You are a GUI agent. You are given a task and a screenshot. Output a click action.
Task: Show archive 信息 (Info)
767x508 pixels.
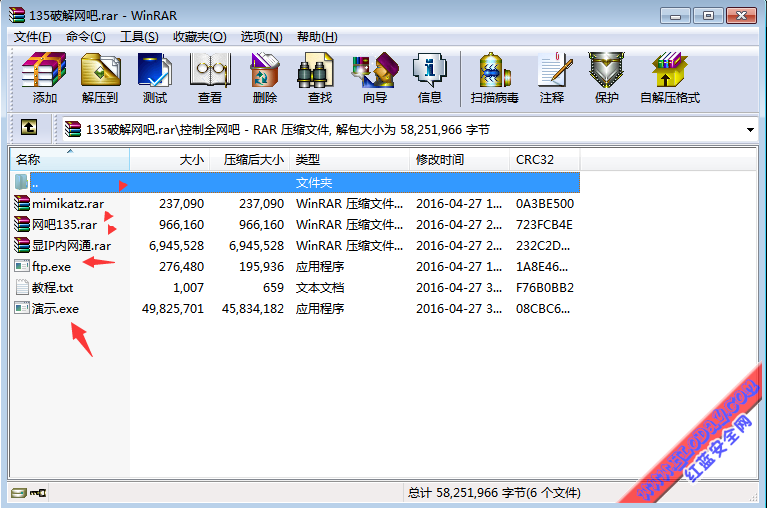[430, 77]
